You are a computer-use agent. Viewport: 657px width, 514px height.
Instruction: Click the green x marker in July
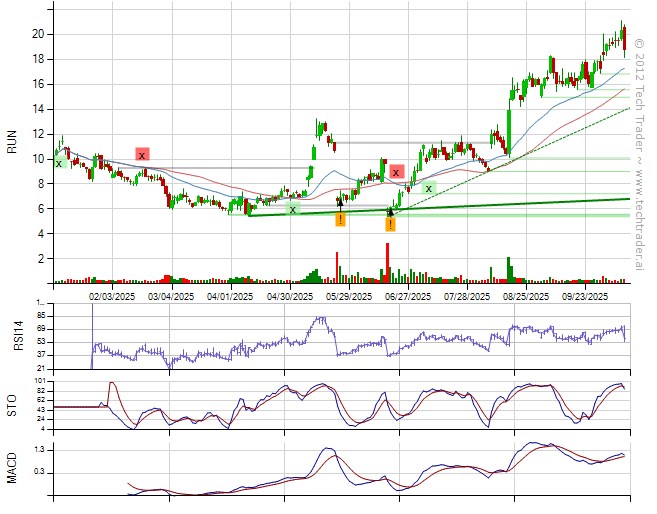click(428, 188)
